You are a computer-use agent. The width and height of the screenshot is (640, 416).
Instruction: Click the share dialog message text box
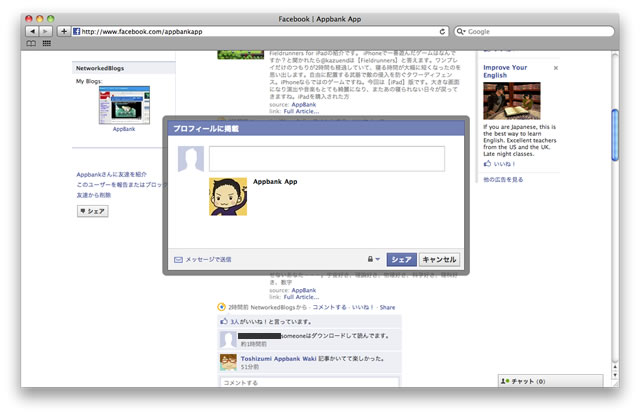tap(327, 159)
